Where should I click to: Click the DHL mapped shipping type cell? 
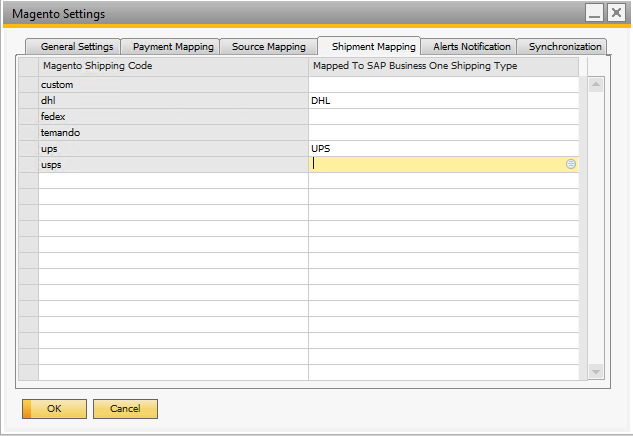443,101
